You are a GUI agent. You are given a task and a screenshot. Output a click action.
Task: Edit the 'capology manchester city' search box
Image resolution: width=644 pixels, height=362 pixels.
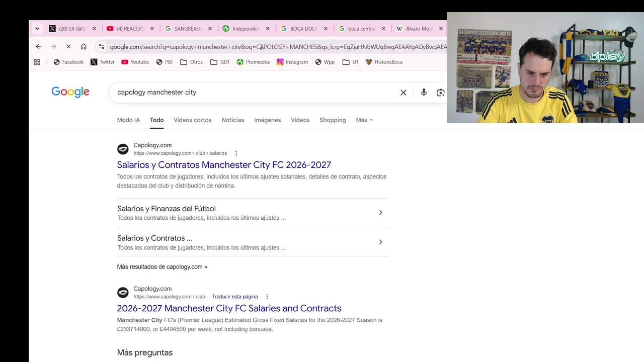pyautogui.click(x=254, y=93)
